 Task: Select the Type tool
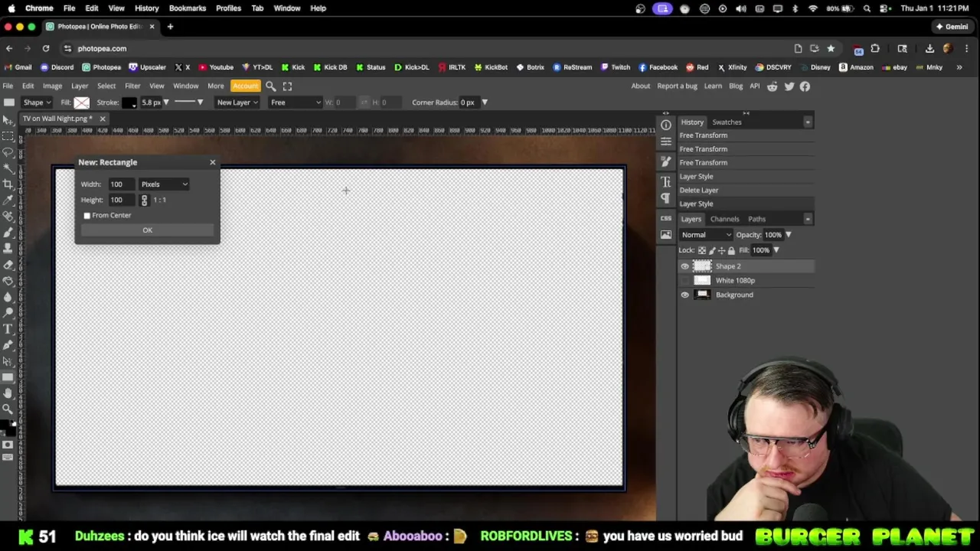tap(8, 329)
